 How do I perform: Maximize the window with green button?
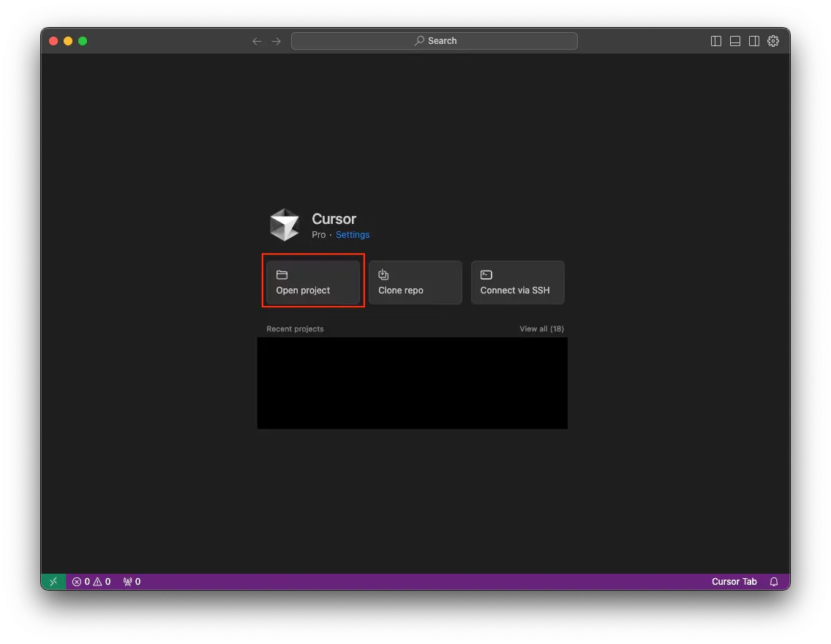click(x=83, y=41)
